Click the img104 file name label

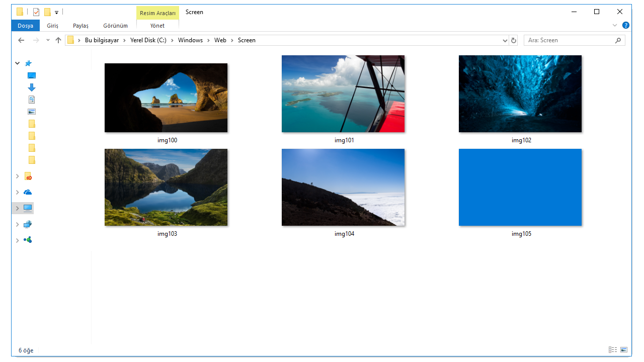[344, 234]
